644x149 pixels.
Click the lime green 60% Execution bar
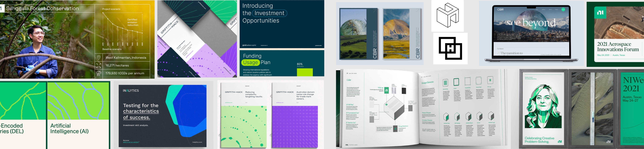click(x=305, y=72)
